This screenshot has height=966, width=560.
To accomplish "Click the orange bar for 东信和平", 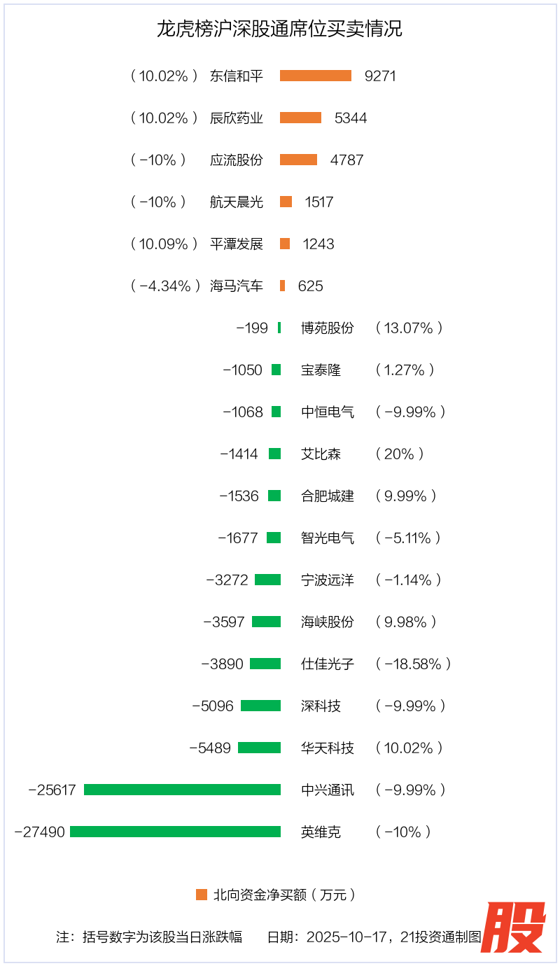I will point(316,76).
